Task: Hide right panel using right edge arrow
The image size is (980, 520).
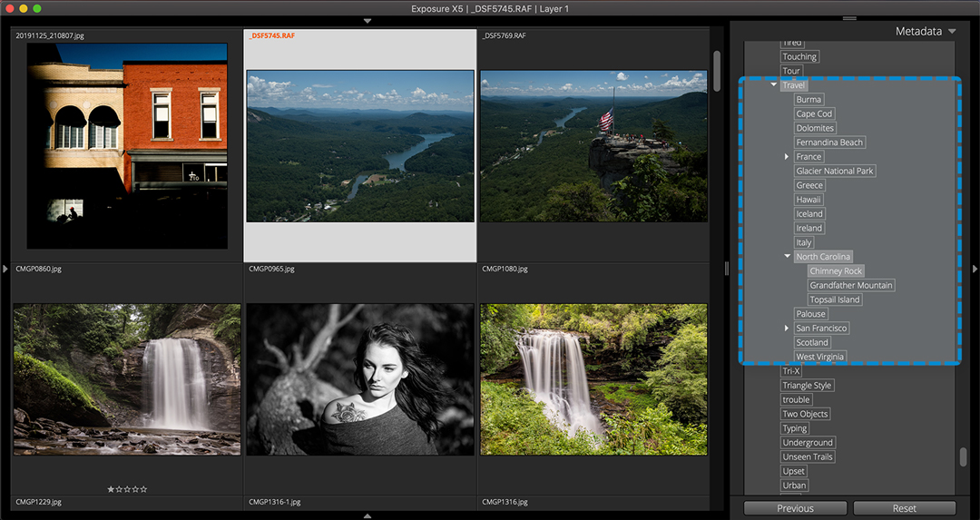Action: [x=975, y=269]
